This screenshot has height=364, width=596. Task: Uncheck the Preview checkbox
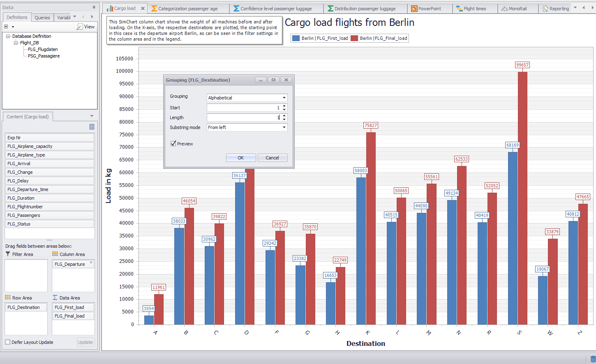(x=173, y=144)
